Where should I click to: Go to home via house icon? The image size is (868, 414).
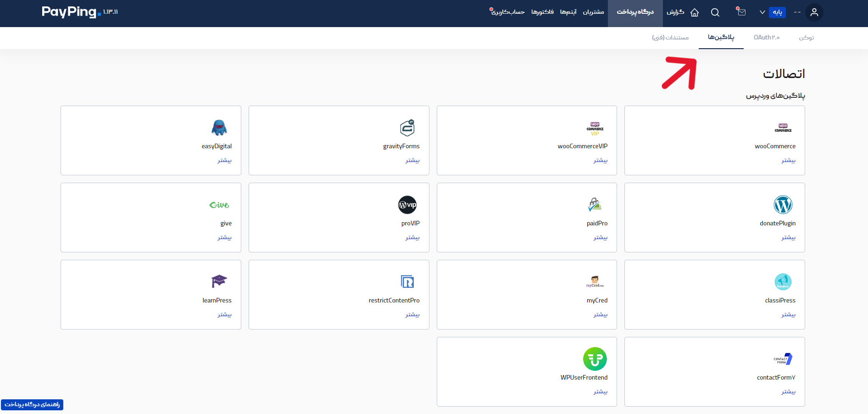coord(695,12)
